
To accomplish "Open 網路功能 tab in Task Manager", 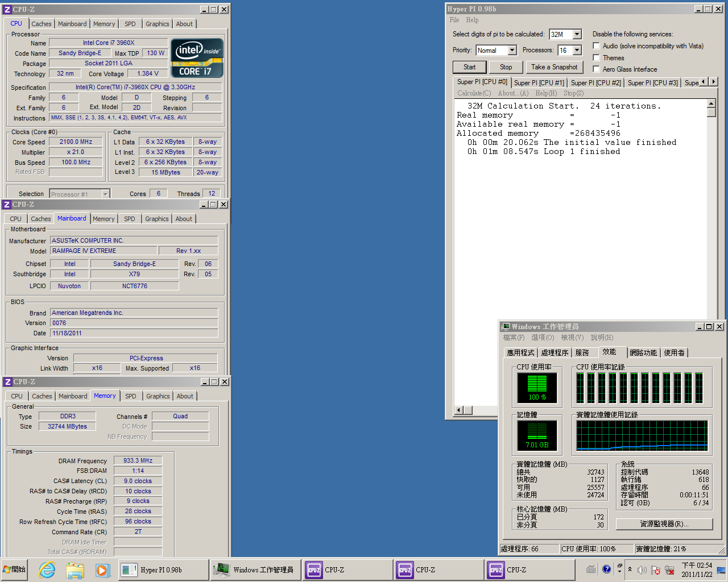I will pos(643,353).
